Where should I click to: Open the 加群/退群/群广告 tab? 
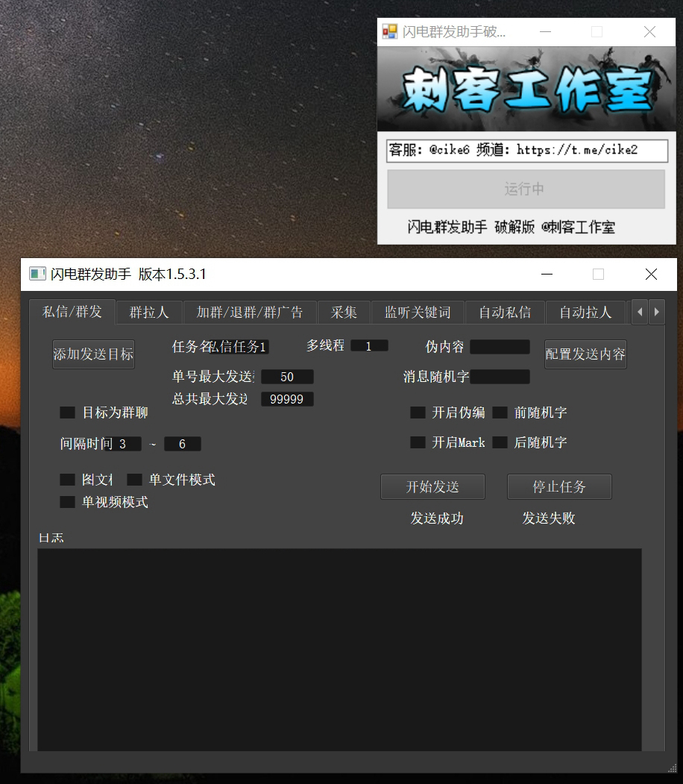click(251, 313)
